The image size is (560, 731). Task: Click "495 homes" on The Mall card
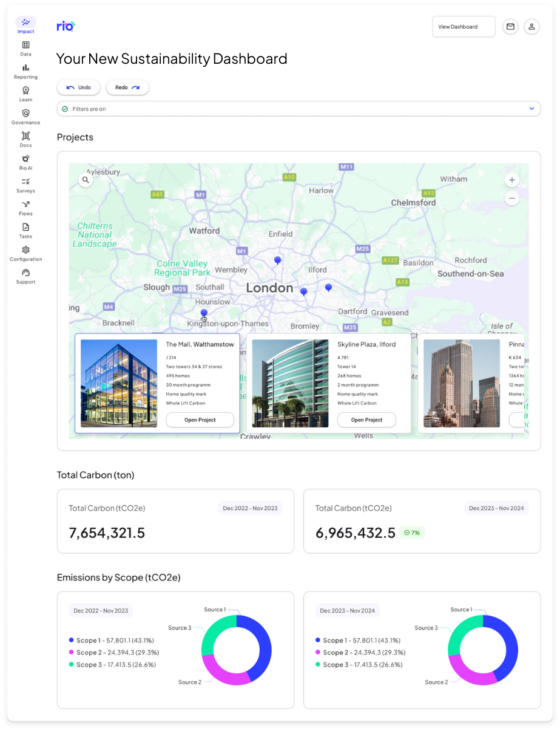pos(178,376)
